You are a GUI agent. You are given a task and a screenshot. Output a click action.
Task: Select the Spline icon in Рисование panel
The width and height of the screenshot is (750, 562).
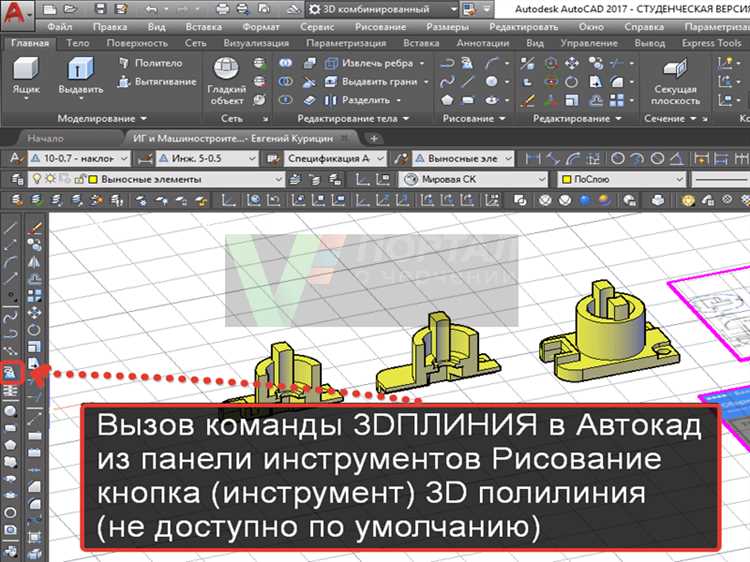(447, 81)
